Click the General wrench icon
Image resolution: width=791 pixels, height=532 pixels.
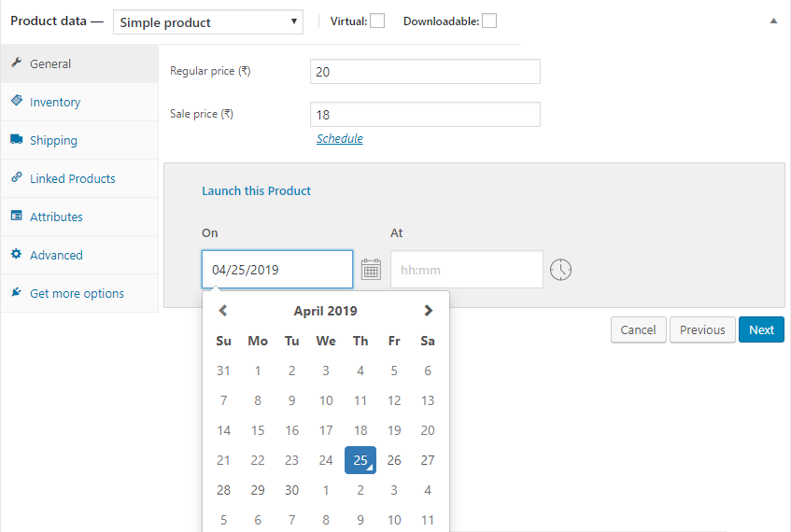click(17, 63)
